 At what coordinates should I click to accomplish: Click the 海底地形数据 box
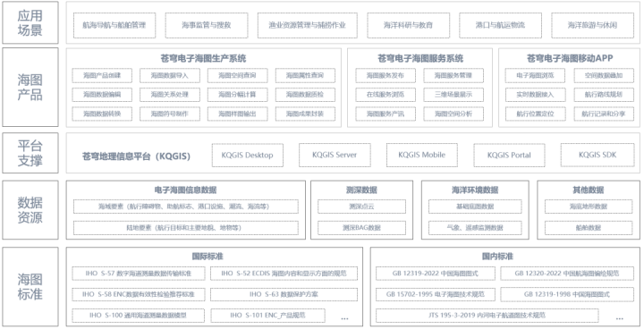[589, 207]
